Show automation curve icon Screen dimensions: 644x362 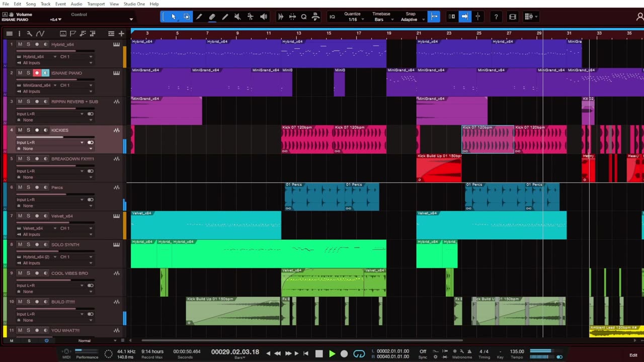[x=40, y=34]
